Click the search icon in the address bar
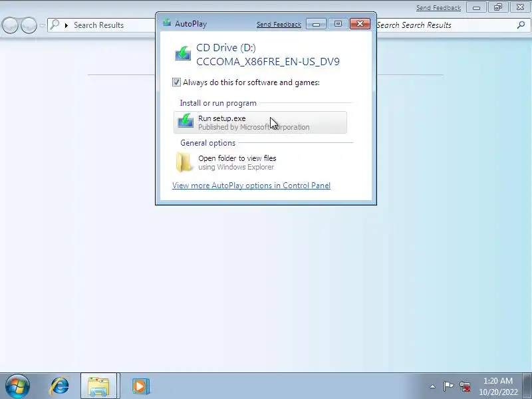The height and width of the screenshot is (399, 532). pos(55,25)
